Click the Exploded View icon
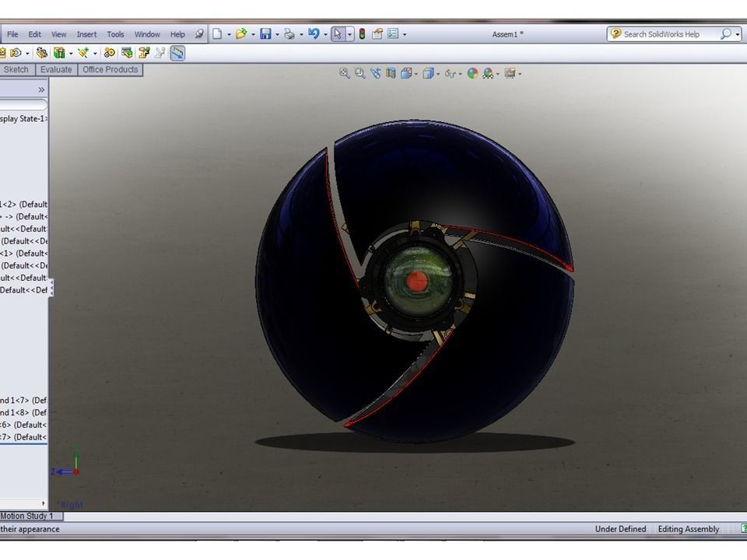 click(x=144, y=53)
